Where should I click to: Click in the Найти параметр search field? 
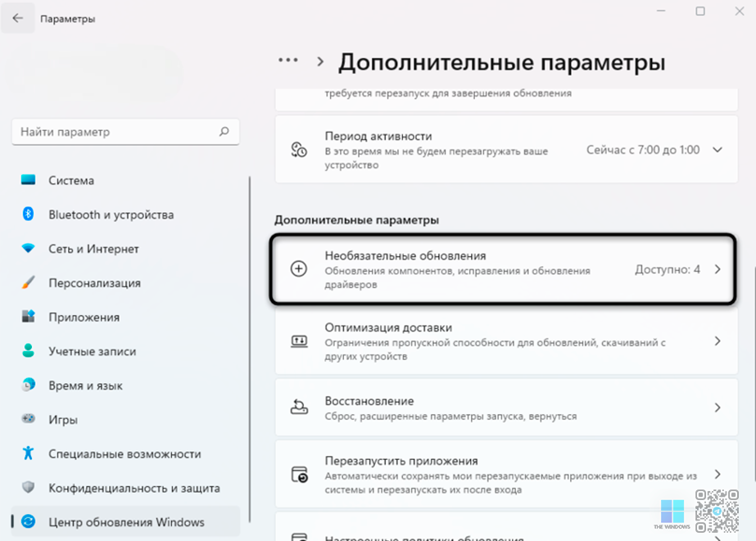click(125, 132)
